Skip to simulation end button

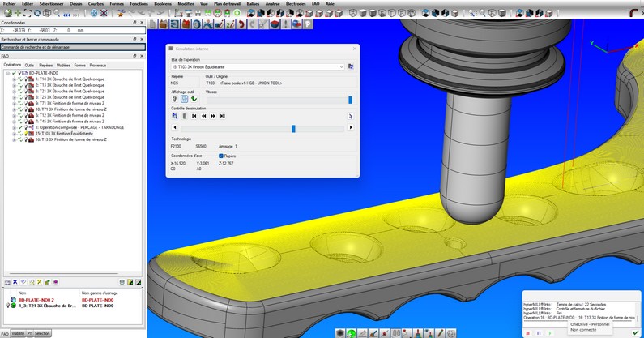click(221, 116)
